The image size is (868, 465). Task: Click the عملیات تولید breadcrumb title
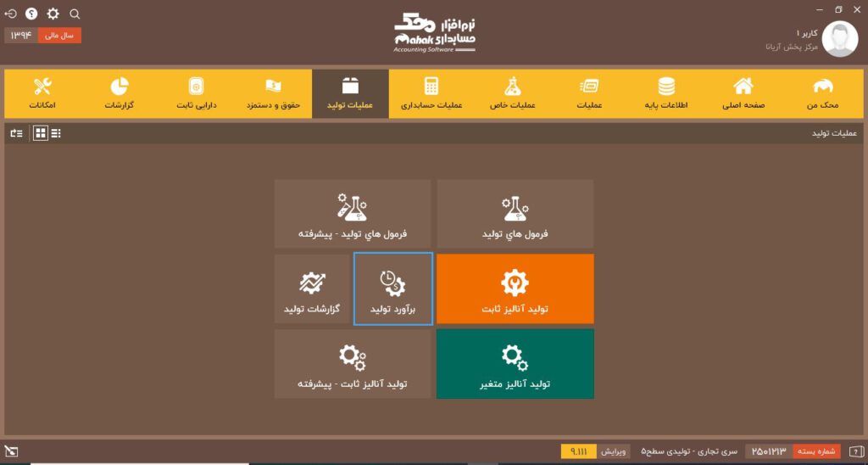tap(834, 133)
